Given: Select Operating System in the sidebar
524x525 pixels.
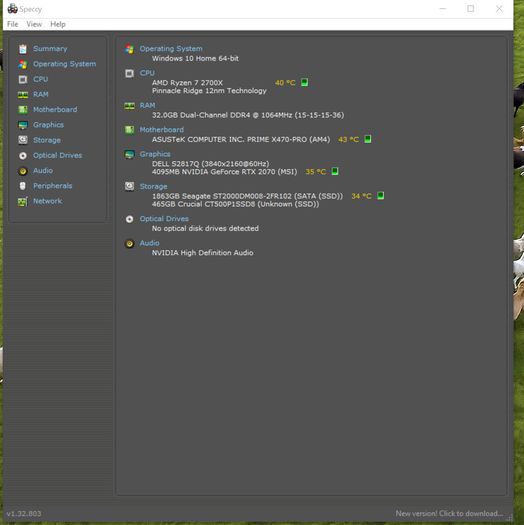Looking at the screenshot, I should coord(64,64).
